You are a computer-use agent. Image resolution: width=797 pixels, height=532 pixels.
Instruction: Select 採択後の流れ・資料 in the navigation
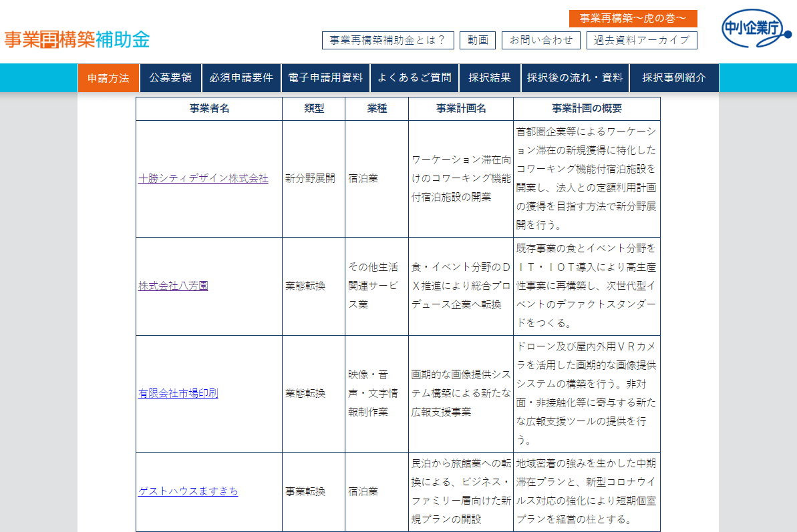pos(576,77)
